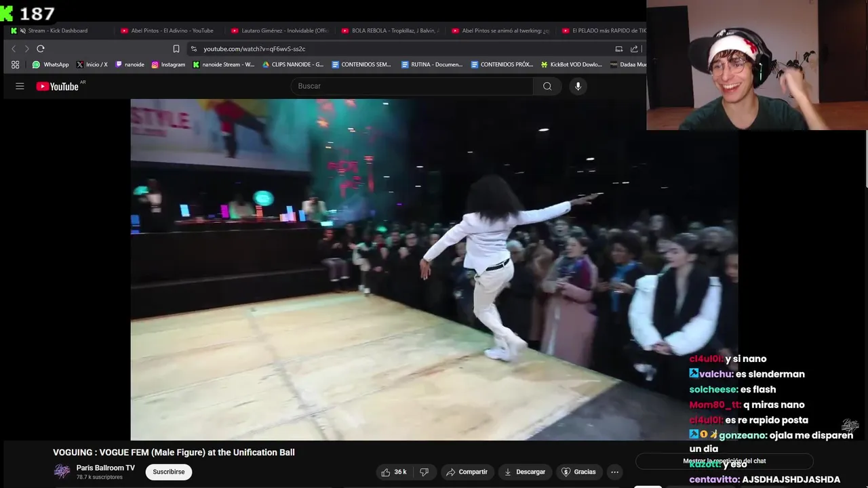Screen dimensions: 868x488
Task: Click the video player to pause playback
Action: (x=434, y=270)
